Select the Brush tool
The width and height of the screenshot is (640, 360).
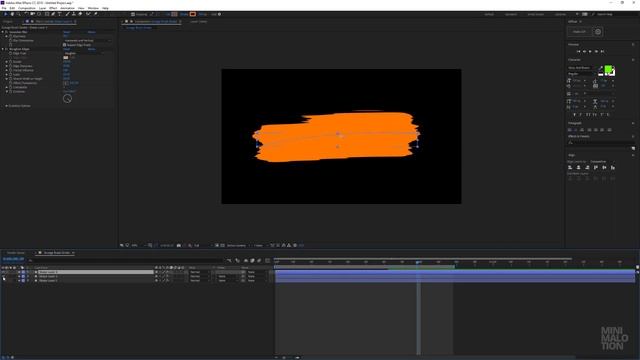[68, 14]
